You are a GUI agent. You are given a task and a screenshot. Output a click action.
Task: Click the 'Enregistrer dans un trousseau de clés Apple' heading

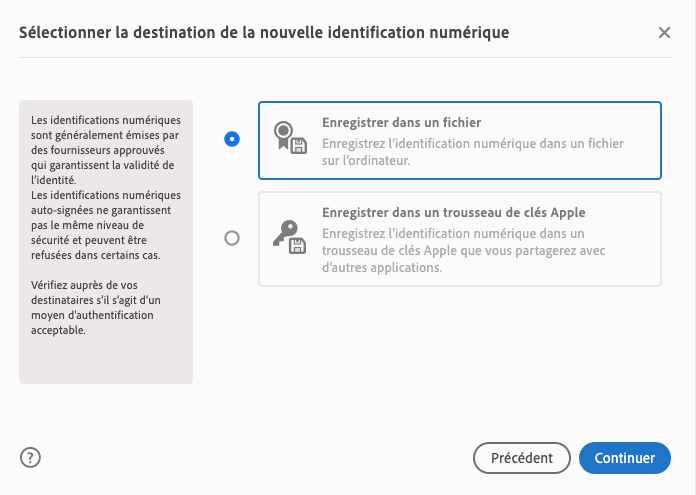453,213
